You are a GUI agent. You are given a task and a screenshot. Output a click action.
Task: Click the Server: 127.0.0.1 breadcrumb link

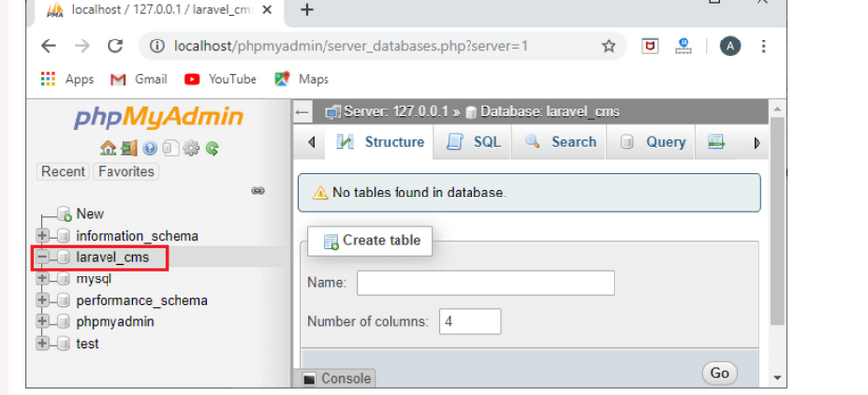pyautogui.click(x=395, y=112)
